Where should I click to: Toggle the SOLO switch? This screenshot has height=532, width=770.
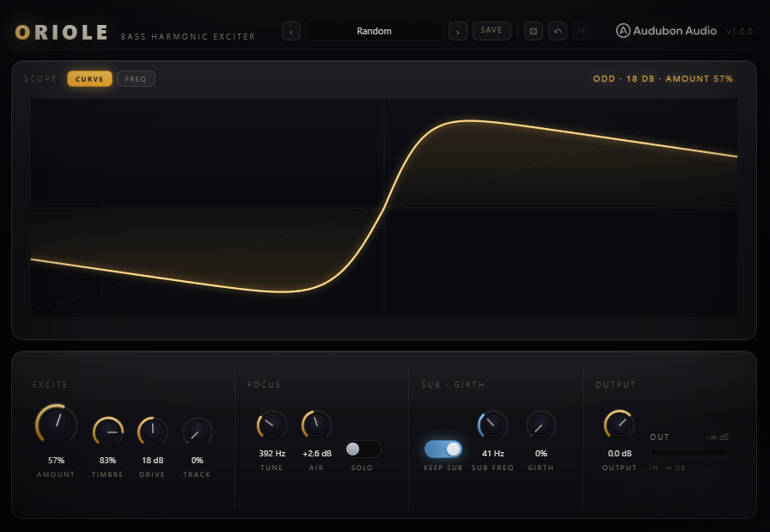click(363, 449)
